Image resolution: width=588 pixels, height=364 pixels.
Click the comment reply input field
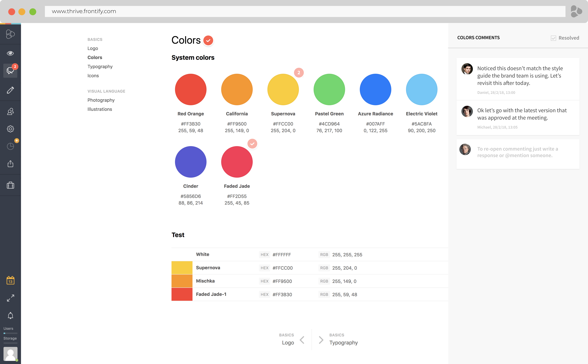518,154
